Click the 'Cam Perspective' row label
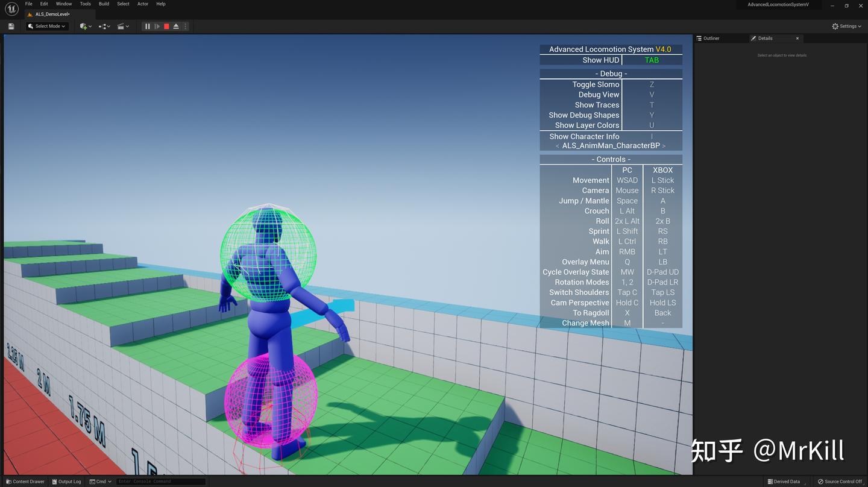Screen dimensions: 868x487 tap(579, 303)
